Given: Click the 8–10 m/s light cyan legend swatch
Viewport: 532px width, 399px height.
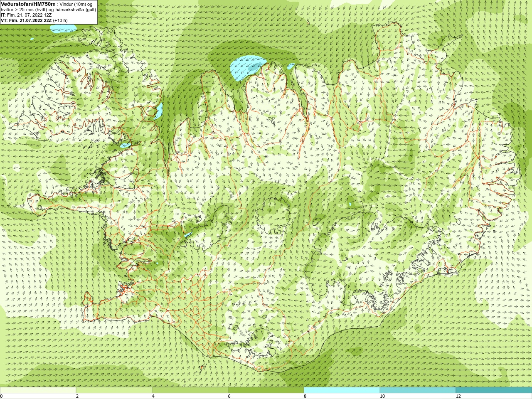Looking at the screenshot, I should 342,390.
